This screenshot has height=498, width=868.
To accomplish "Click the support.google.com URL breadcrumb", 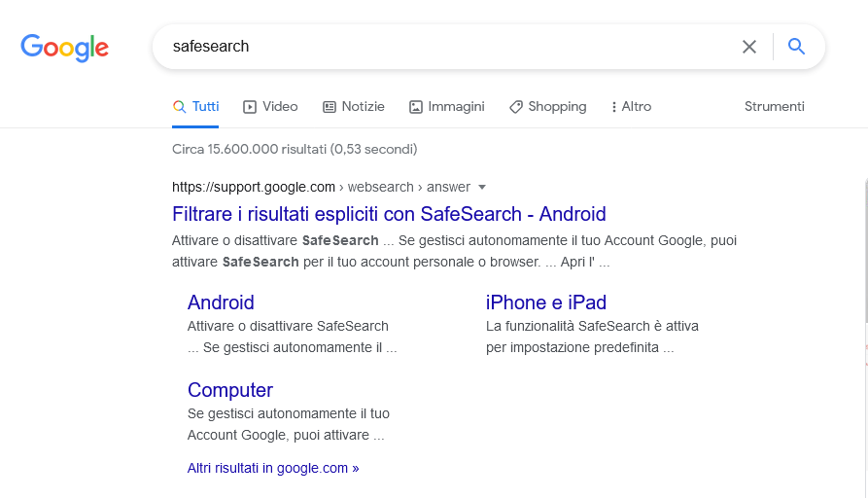I will [x=321, y=187].
